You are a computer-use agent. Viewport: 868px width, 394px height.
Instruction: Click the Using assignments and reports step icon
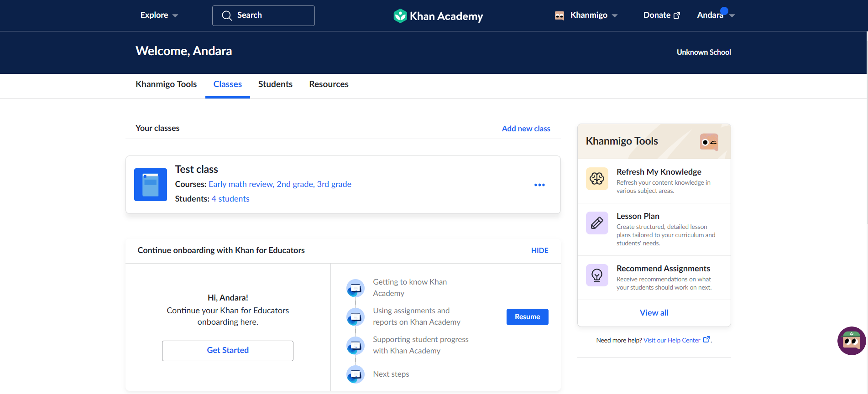[356, 317]
